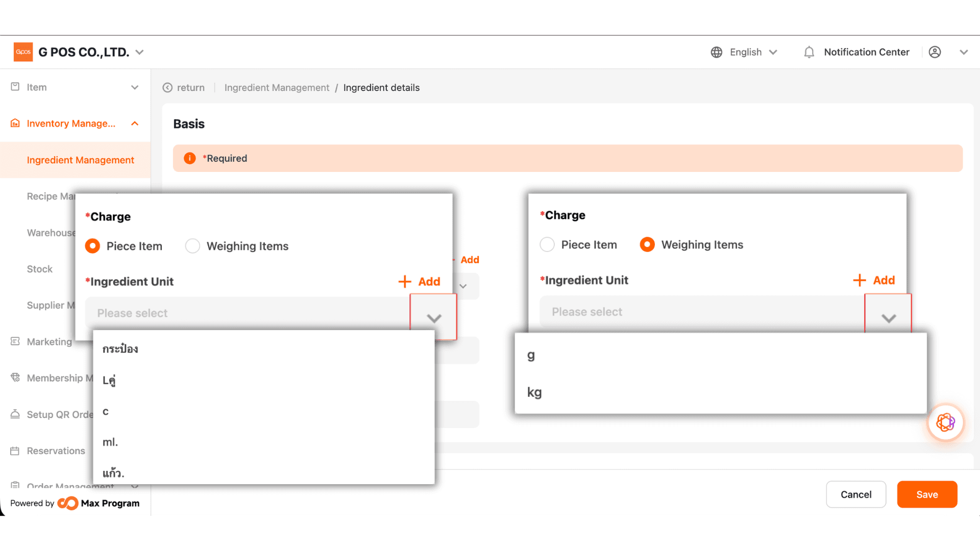Select Weighing Items radio in left Charge panel

(192, 246)
